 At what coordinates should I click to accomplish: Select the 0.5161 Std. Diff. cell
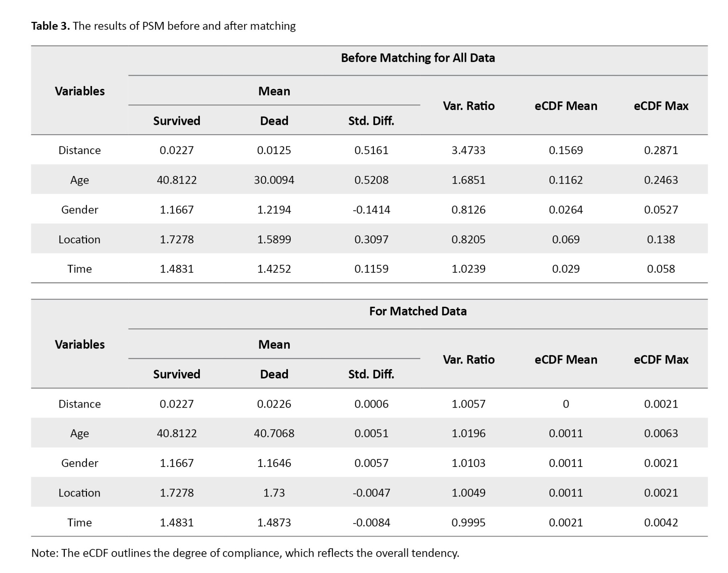(x=371, y=150)
